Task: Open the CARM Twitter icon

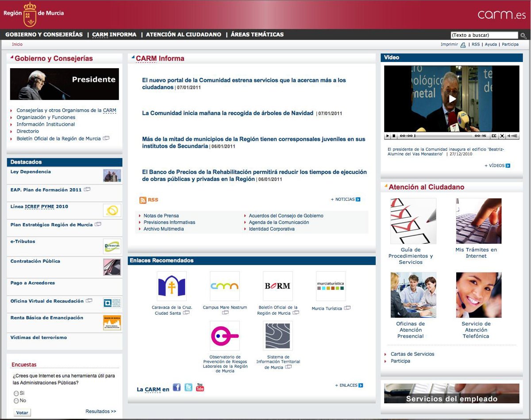Action: [x=189, y=387]
